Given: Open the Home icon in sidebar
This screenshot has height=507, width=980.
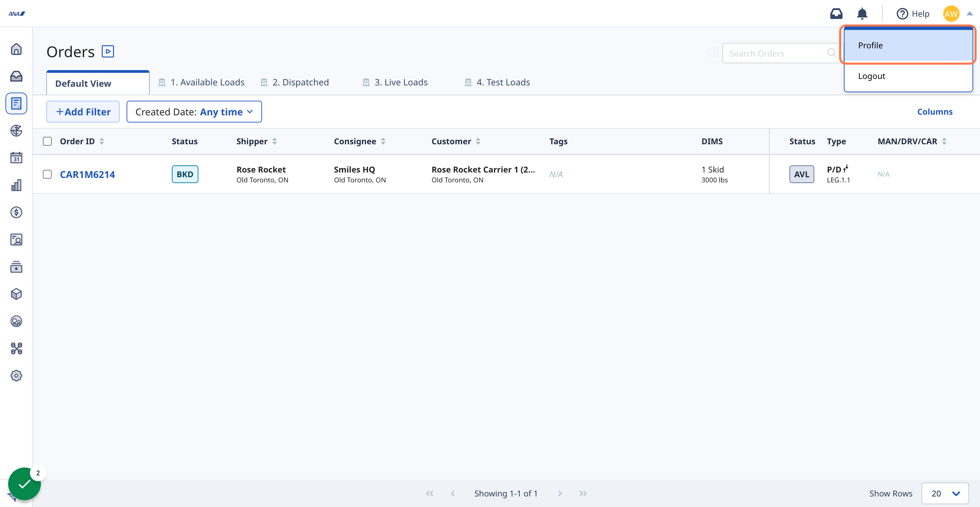Looking at the screenshot, I should pos(16,49).
